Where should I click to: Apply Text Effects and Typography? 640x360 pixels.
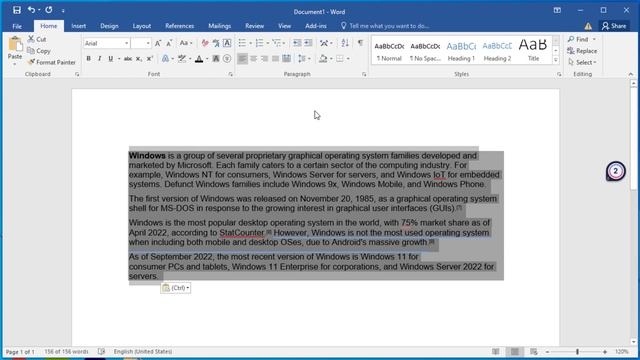pyautogui.click(x=165, y=59)
